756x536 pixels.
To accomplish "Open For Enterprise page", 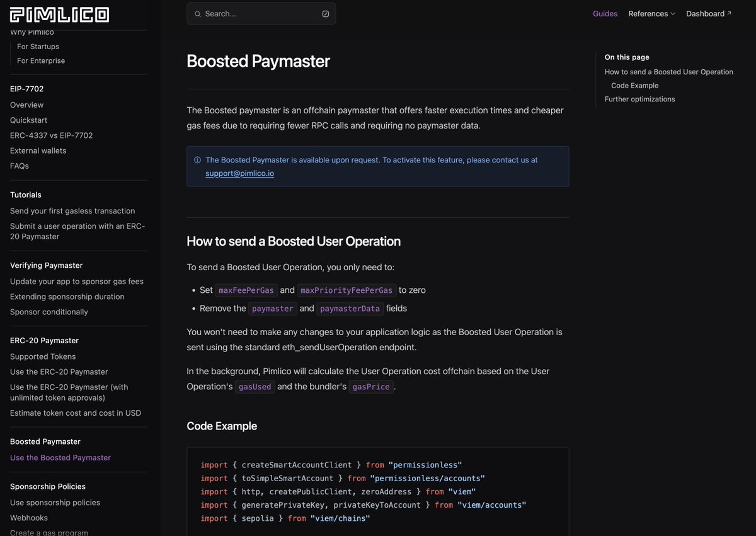I will (41, 61).
